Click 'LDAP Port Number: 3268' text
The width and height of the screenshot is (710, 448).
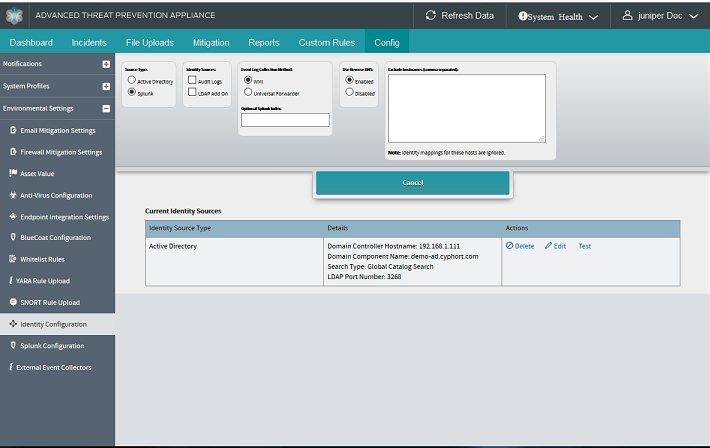(x=364, y=277)
